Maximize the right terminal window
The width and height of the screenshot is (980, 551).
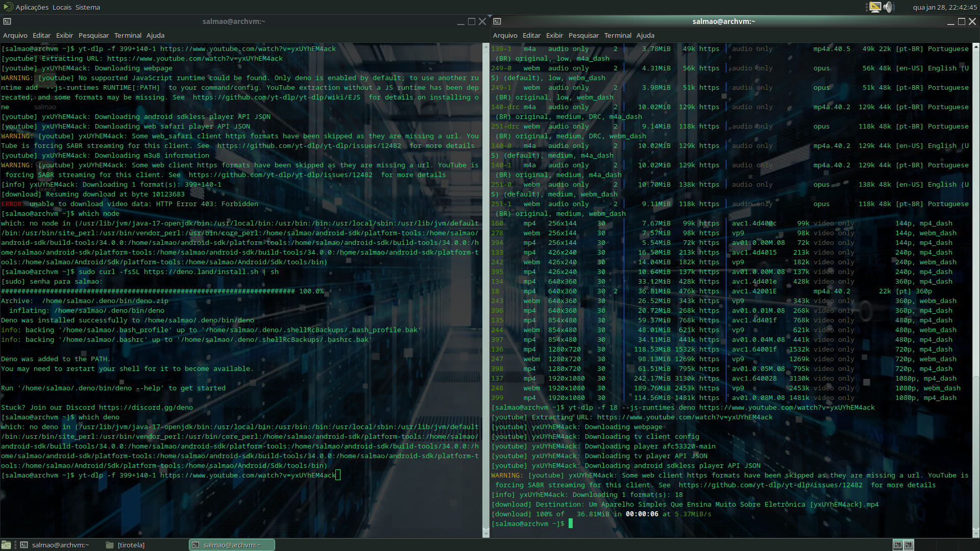(x=962, y=21)
